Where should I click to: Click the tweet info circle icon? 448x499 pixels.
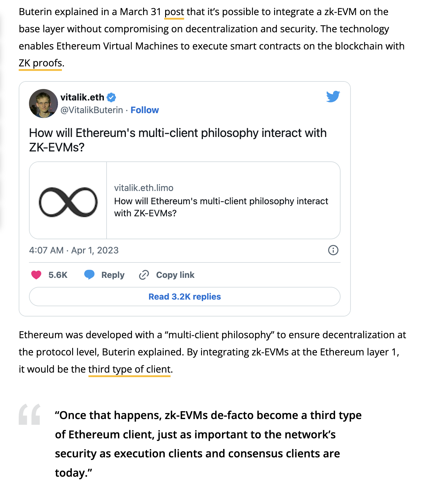pos(333,250)
